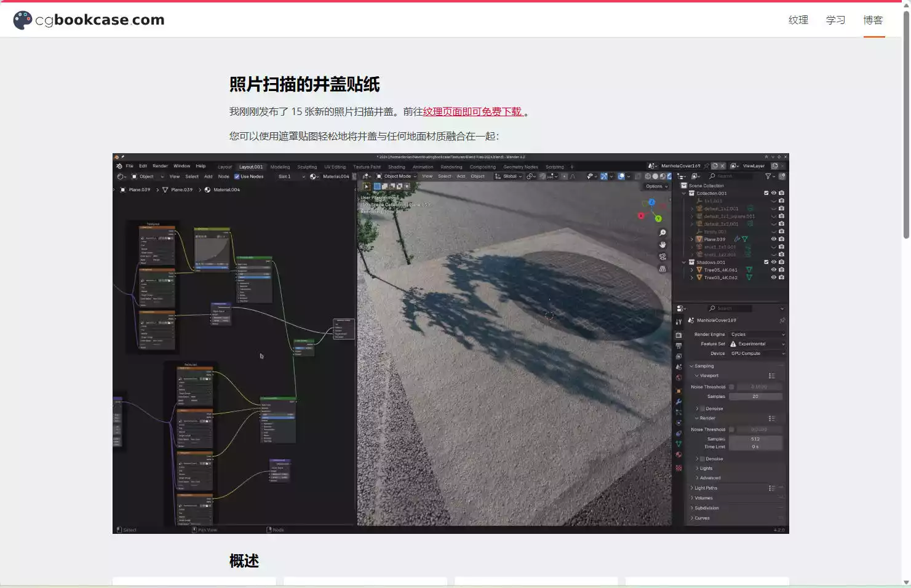Enable the Render Denoise checkbox
This screenshot has width=911, height=588.
coord(702,459)
